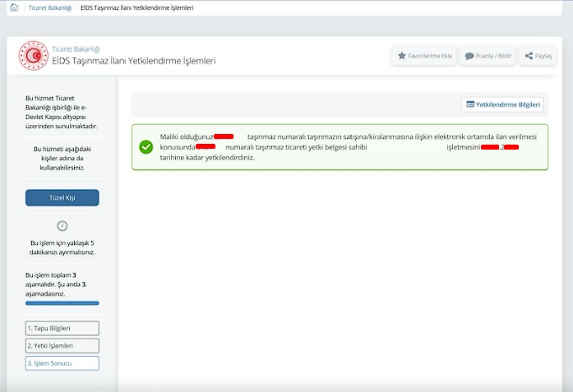This screenshot has height=392, width=573.
Task: Click the Ticaret Bakanlığı emblem logo
Action: tap(33, 55)
